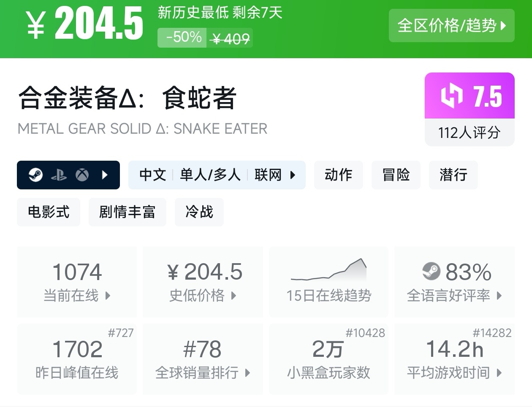Image resolution: width=532 pixels, height=407 pixels.
Task: Open the 剧情丰富 tag
Action: point(127,212)
